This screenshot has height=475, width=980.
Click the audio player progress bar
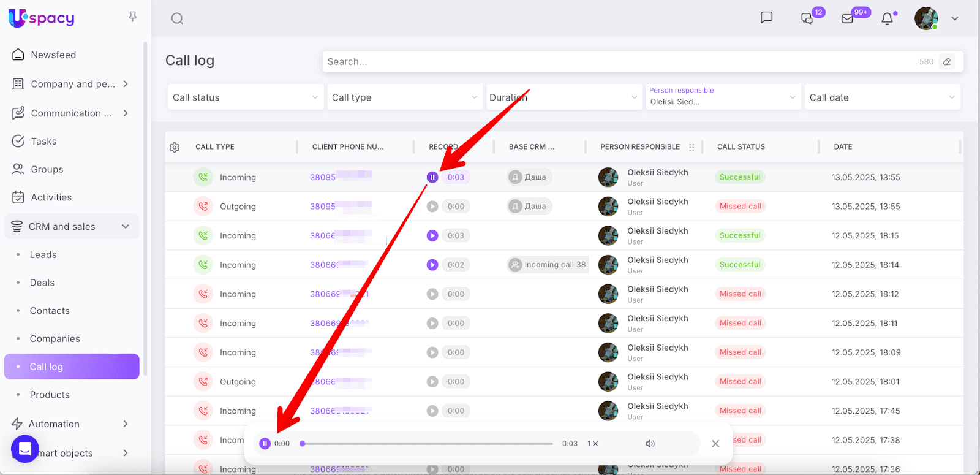[x=429, y=444]
